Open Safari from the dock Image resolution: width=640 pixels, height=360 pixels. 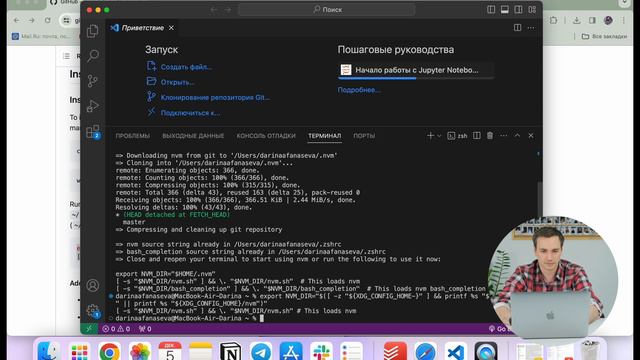(425, 352)
